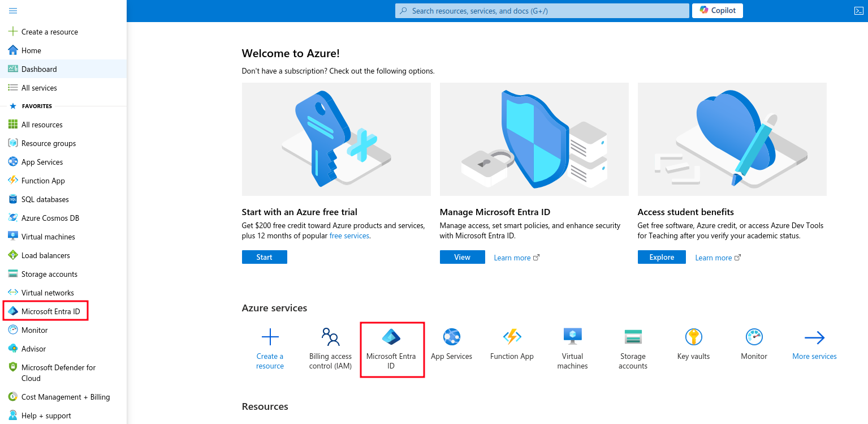Click the Create a resource tile in Azure services
Image resolution: width=868 pixels, height=424 pixels.
pyautogui.click(x=270, y=349)
